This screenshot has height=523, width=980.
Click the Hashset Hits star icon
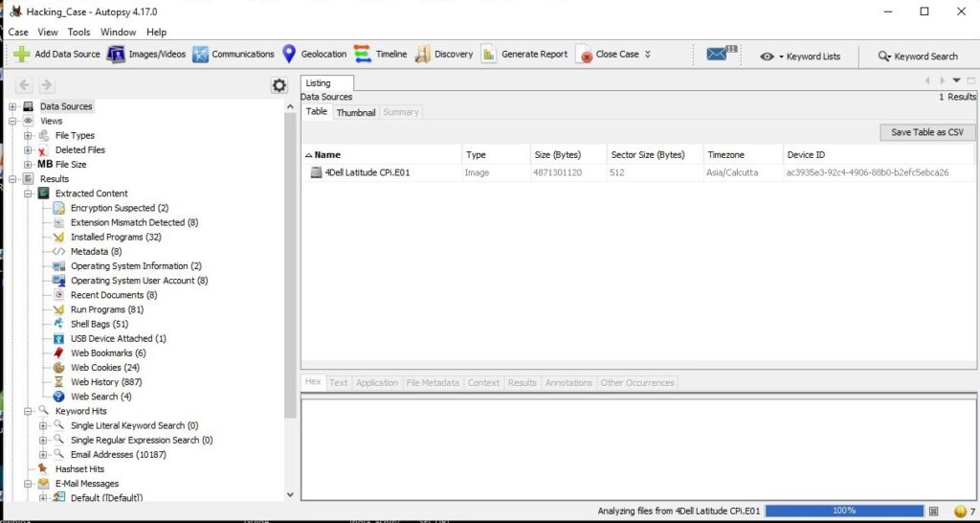(42, 468)
